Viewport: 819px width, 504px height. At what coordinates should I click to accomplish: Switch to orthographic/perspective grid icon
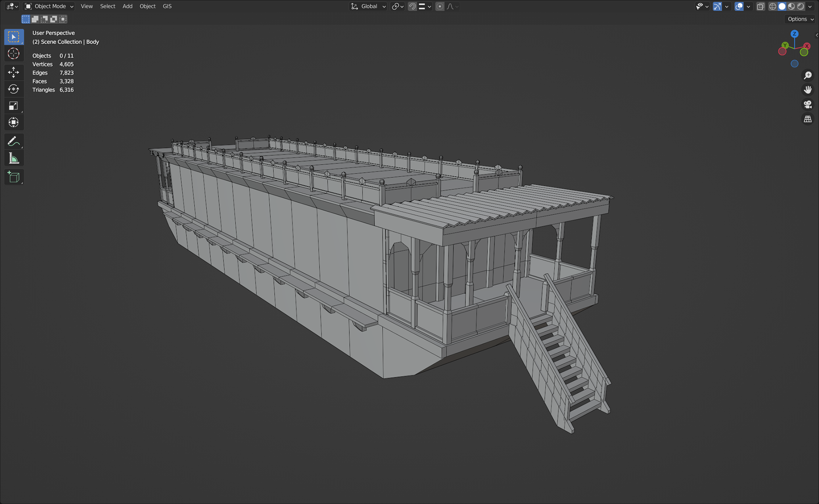click(807, 119)
